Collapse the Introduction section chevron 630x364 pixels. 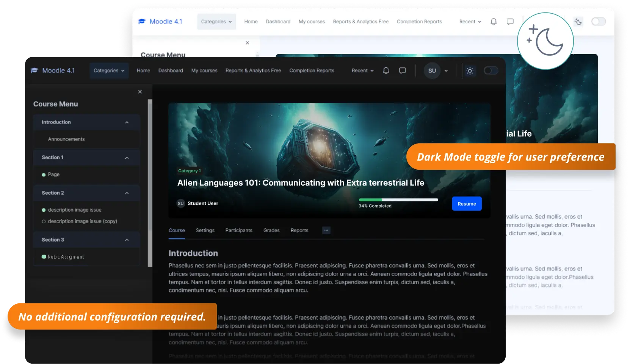click(x=127, y=122)
